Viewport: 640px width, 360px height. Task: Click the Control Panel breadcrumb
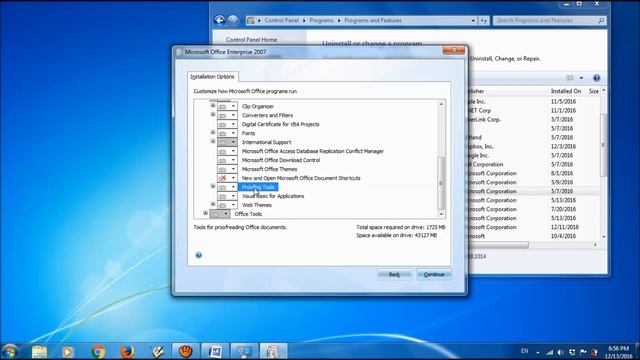282,20
